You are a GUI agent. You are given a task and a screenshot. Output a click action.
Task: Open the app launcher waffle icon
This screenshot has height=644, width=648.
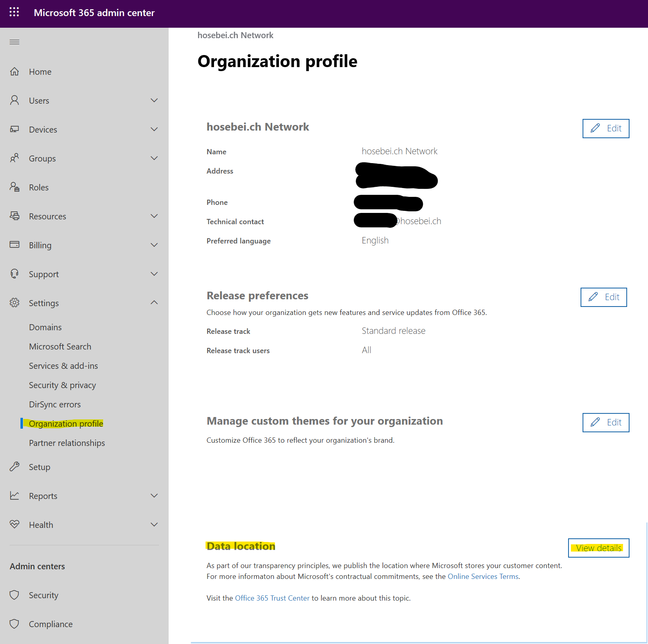point(14,12)
